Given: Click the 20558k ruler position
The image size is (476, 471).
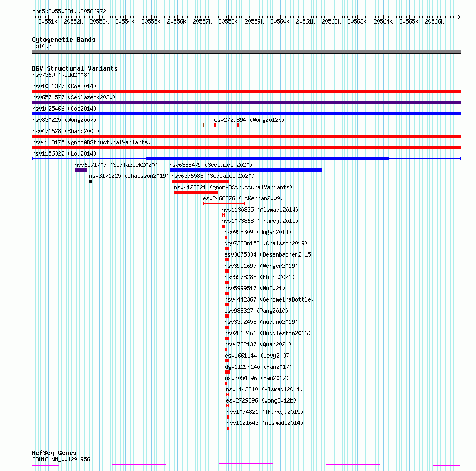Looking at the screenshot, I should click(228, 21).
